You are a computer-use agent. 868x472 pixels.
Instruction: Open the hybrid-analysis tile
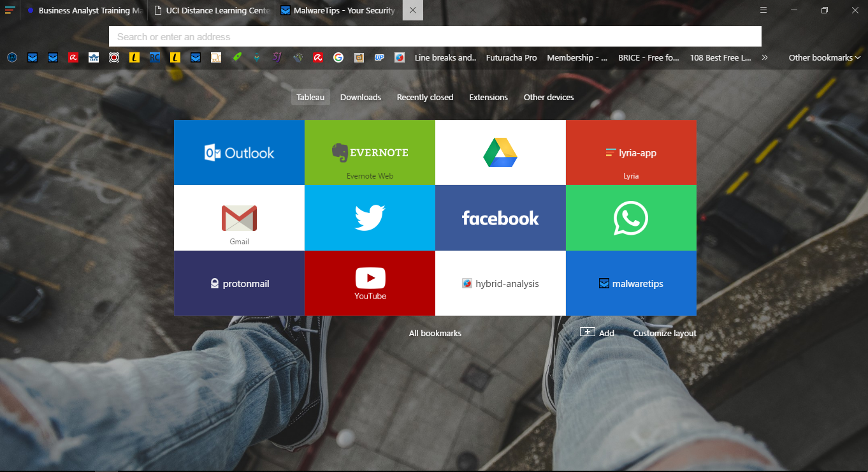tap(500, 283)
